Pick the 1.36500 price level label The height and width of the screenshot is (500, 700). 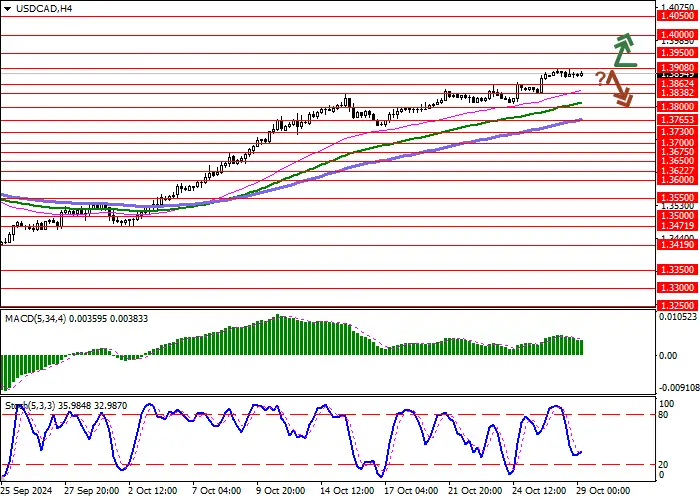677,161
